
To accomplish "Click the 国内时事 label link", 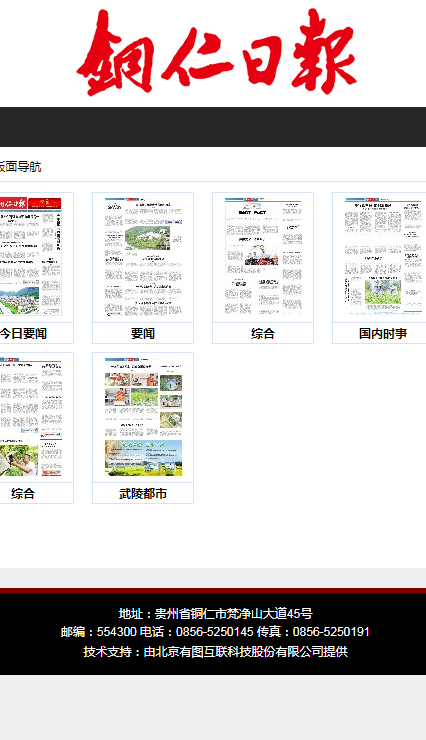I will point(383,334).
